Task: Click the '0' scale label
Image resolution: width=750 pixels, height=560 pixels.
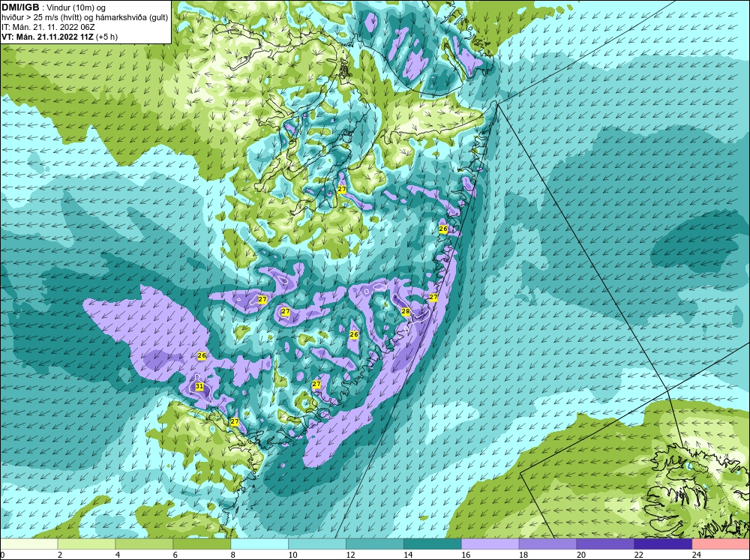Action: (x=2, y=555)
